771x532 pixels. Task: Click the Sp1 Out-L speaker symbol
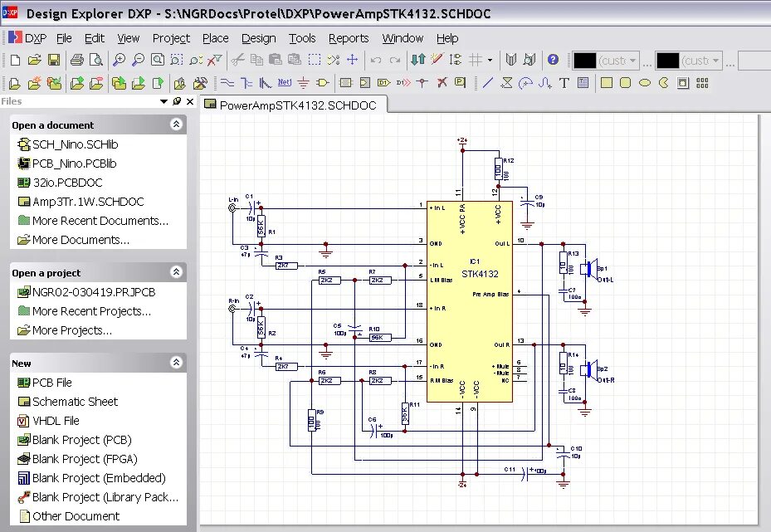click(589, 269)
